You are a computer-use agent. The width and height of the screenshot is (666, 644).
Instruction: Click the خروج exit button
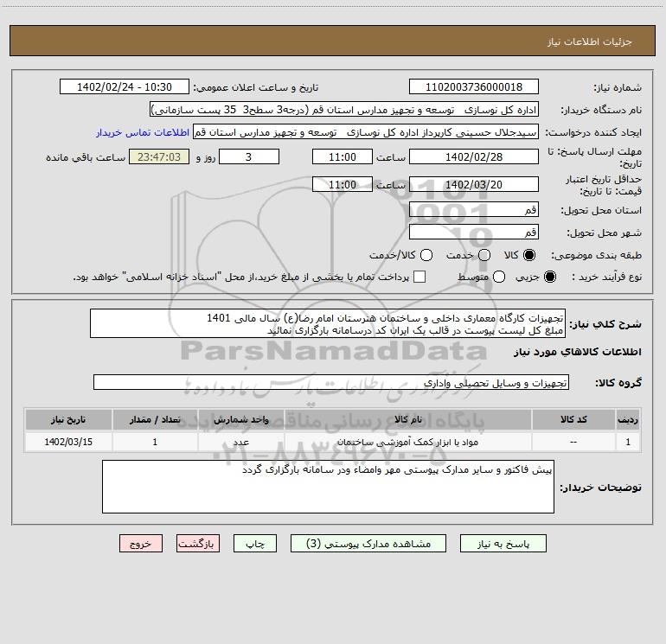click(x=141, y=544)
